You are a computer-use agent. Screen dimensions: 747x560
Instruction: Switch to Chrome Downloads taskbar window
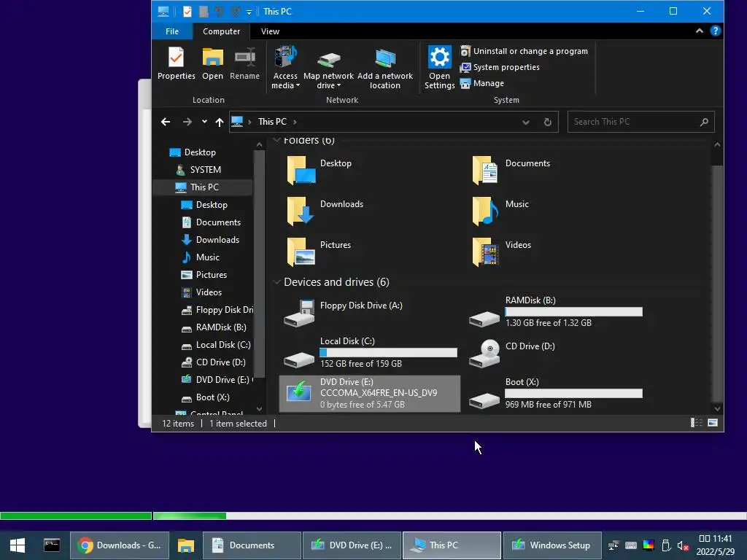[x=120, y=545]
